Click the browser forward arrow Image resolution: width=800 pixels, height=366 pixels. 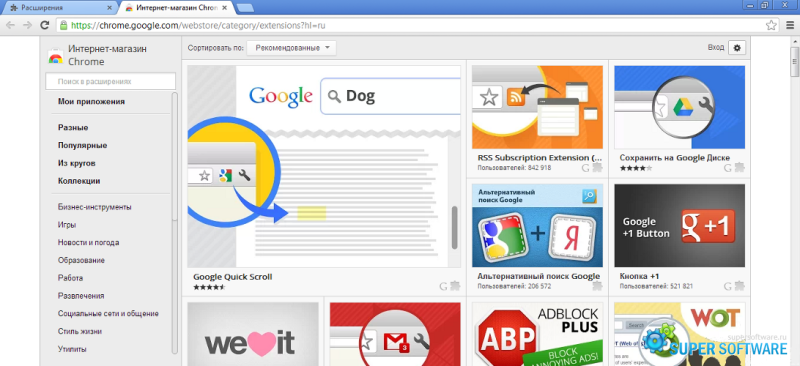(28, 25)
